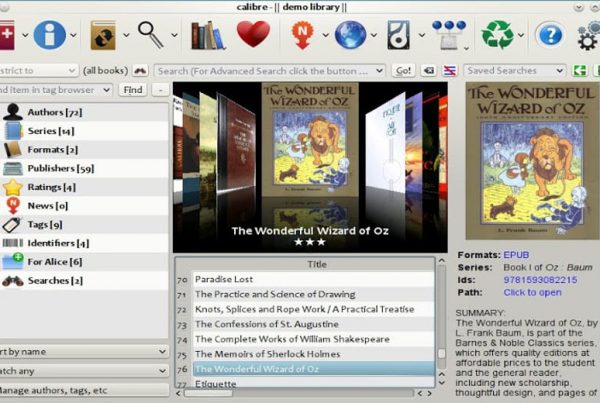
Task: Click the center cover in cover flow
Action: coord(310,140)
